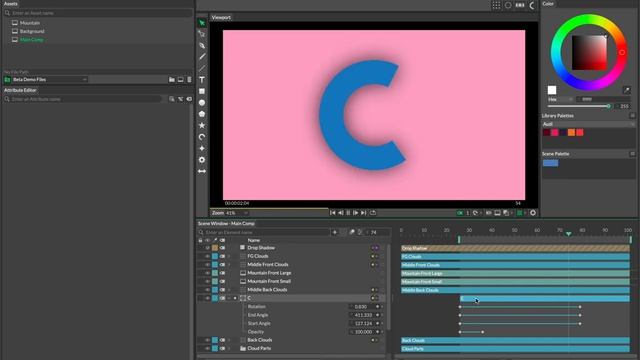Click the crescent moon icon at top
The height and width of the screenshot is (360, 640).
532,5
